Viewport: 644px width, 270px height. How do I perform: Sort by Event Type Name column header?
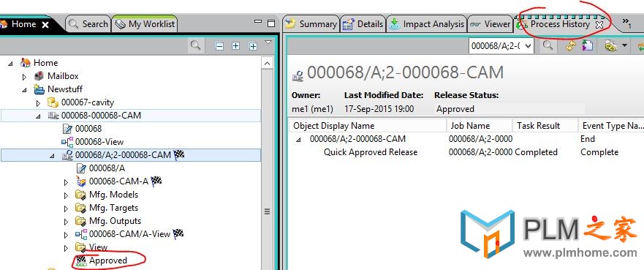[610, 126]
